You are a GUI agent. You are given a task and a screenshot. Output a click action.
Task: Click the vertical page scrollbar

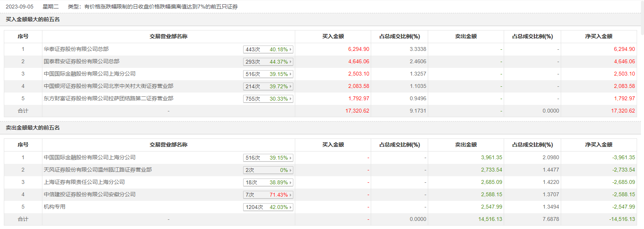[642, 18]
